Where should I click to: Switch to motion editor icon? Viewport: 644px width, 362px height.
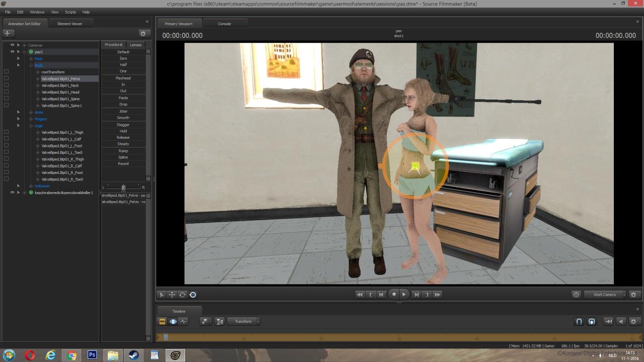click(x=173, y=321)
